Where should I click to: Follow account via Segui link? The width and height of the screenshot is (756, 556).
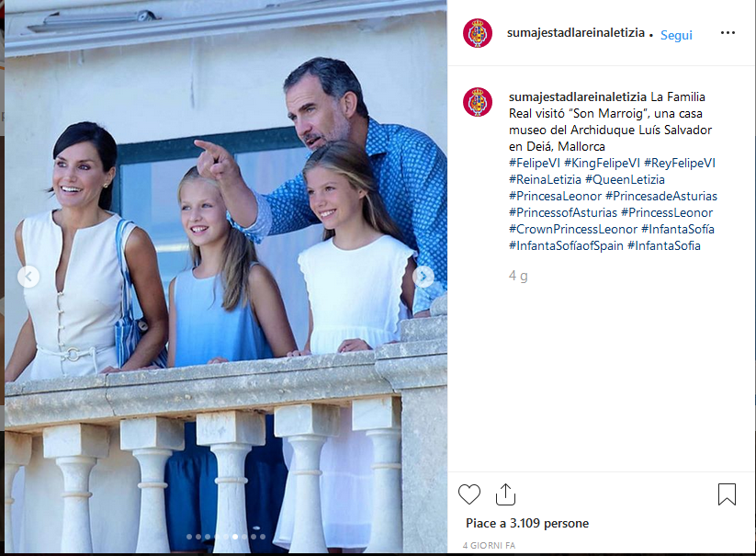click(x=676, y=35)
